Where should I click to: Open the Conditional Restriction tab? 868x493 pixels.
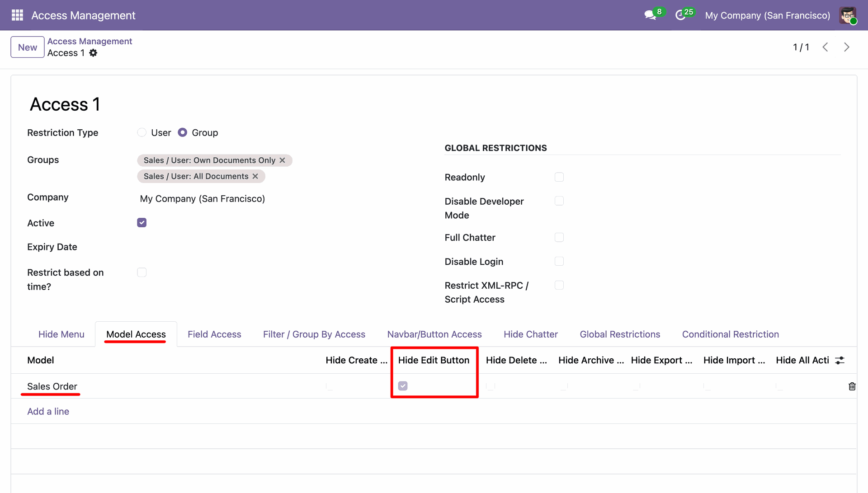tap(731, 334)
